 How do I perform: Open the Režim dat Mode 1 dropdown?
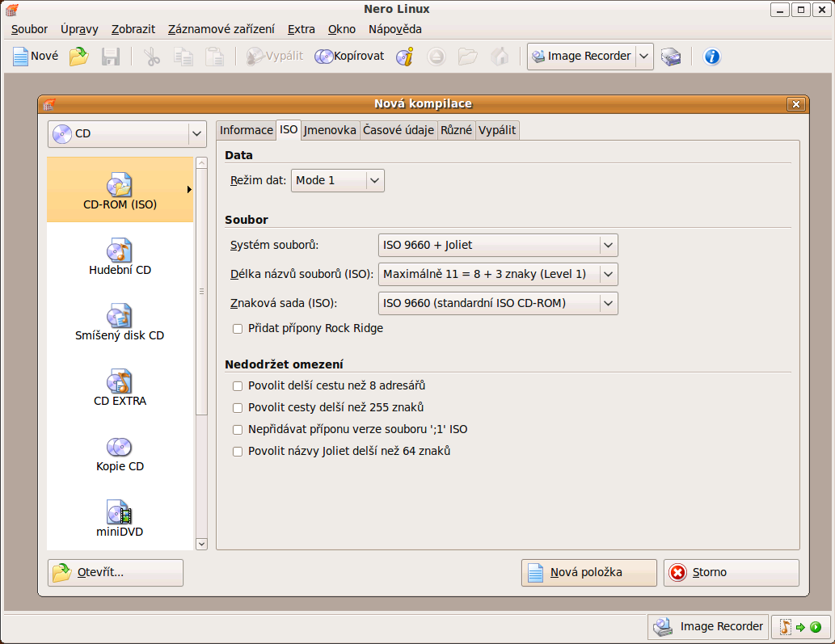point(338,180)
